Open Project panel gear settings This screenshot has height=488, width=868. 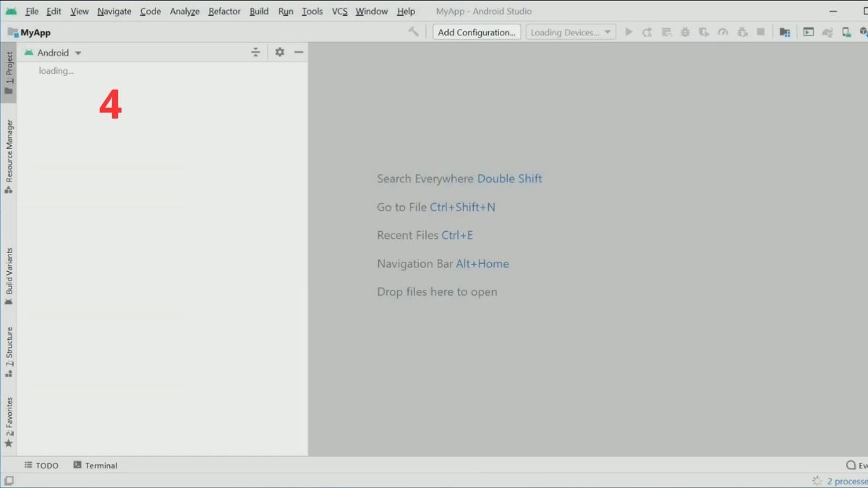(x=280, y=52)
